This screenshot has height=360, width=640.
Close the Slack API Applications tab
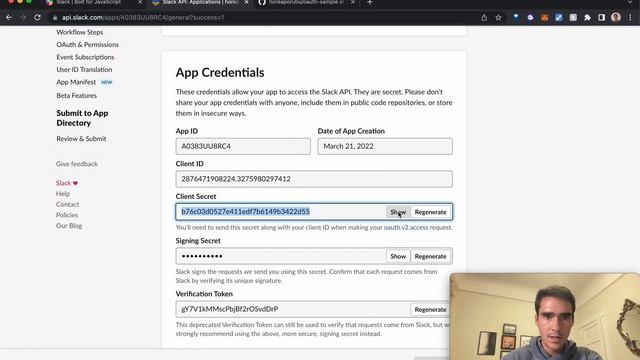[247, 2]
